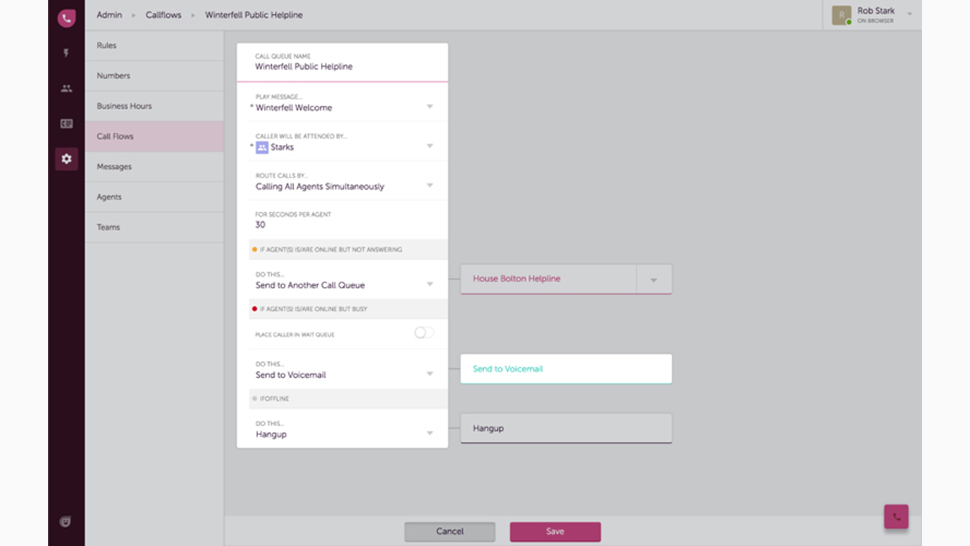Viewport: 970px width, 546px height.
Task: Click Rob Stark's avatar
Action: (841, 15)
